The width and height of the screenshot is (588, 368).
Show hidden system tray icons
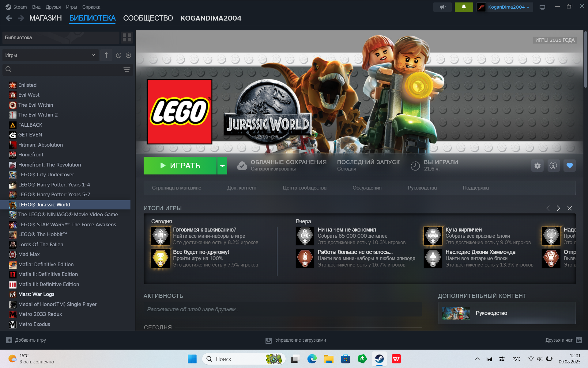[x=477, y=359]
